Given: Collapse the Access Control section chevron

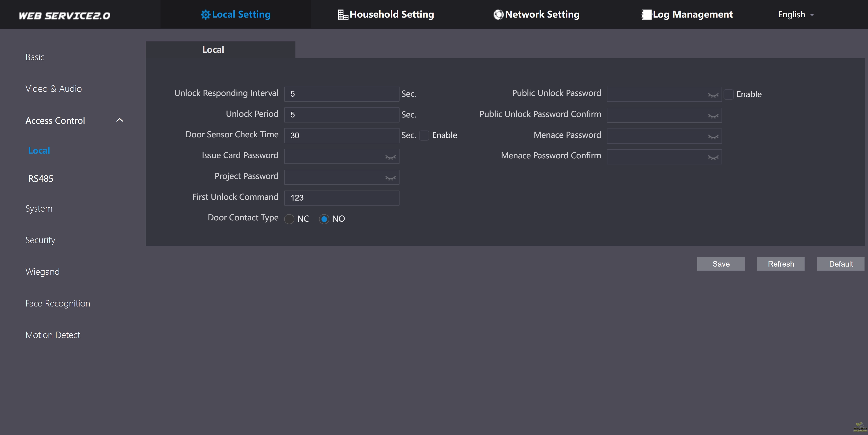Looking at the screenshot, I should coord(120,120).
